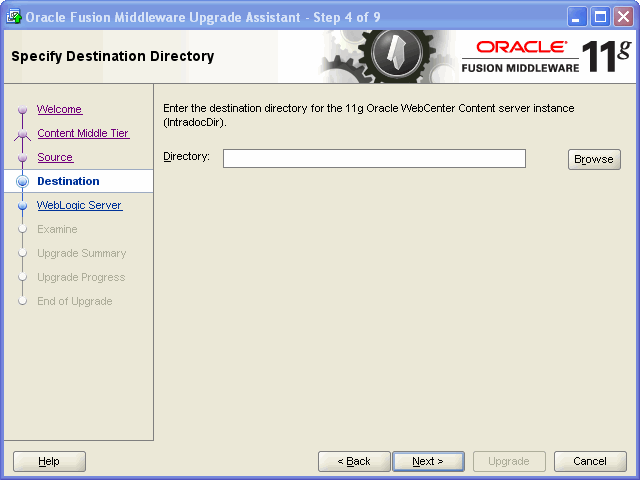
Task: Go to the Next step
Action: pos(428,461)
